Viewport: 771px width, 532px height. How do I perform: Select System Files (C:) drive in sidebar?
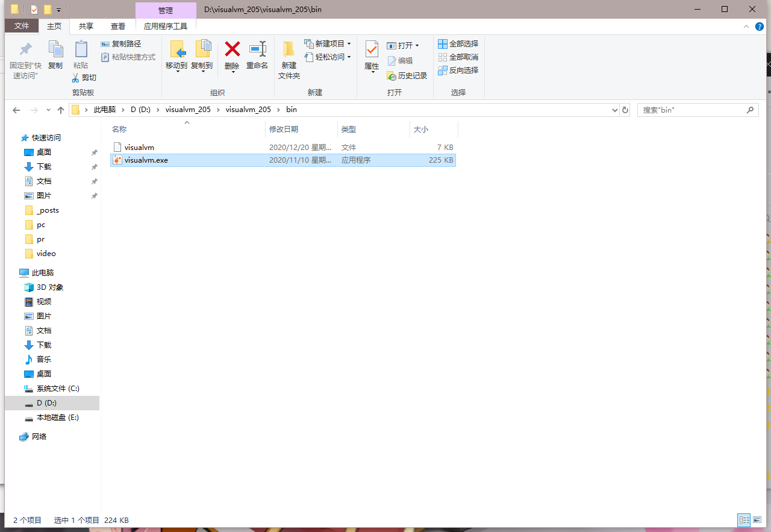[58, 389]
